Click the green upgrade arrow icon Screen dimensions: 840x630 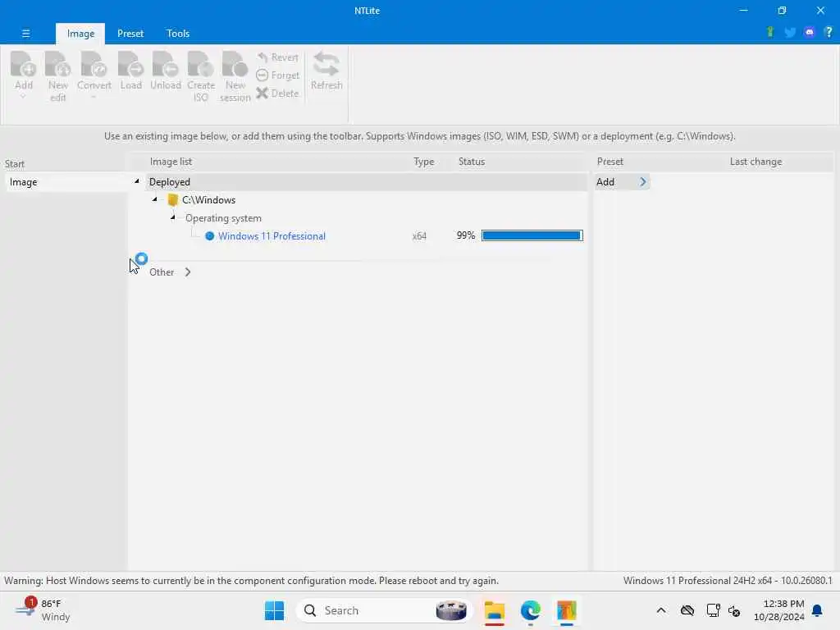click(x=769, y=32)
